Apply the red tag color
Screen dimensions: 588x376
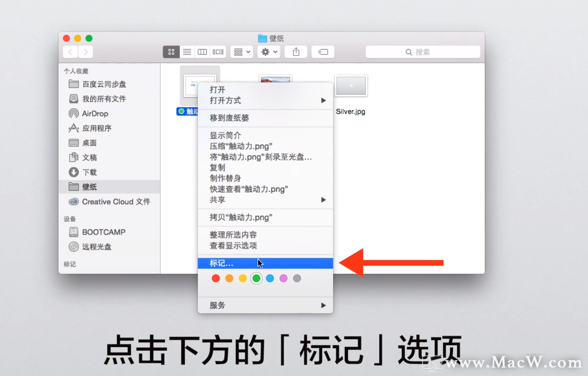tap(216, 278)
